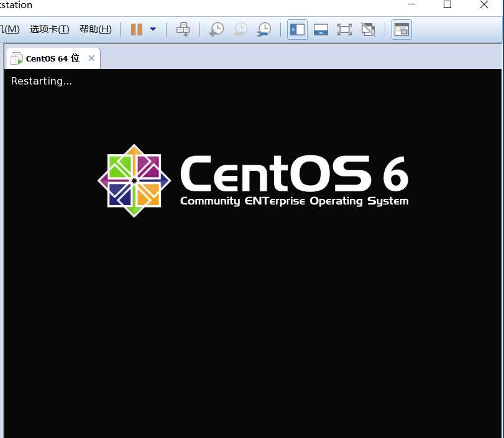Open power options dropdown arrow
The height and width of the screenshot is (438, 504).
[153, 29]
